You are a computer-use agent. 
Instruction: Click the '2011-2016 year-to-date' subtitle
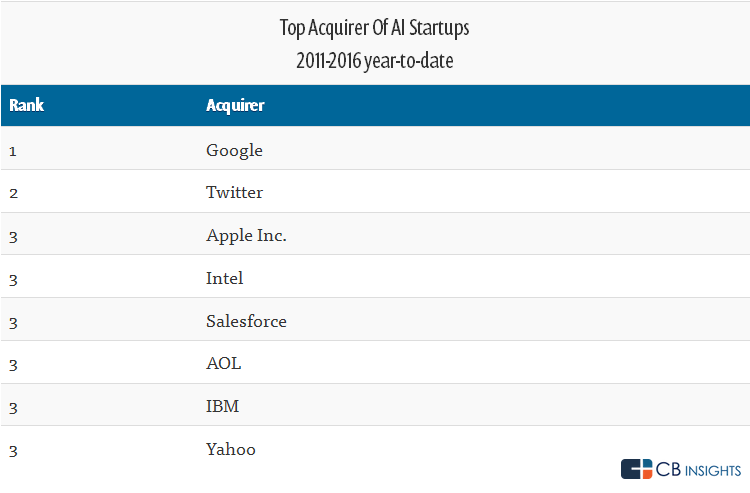(375, 59)
